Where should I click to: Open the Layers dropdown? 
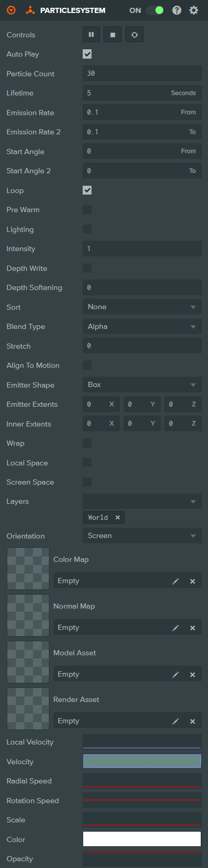142,502
